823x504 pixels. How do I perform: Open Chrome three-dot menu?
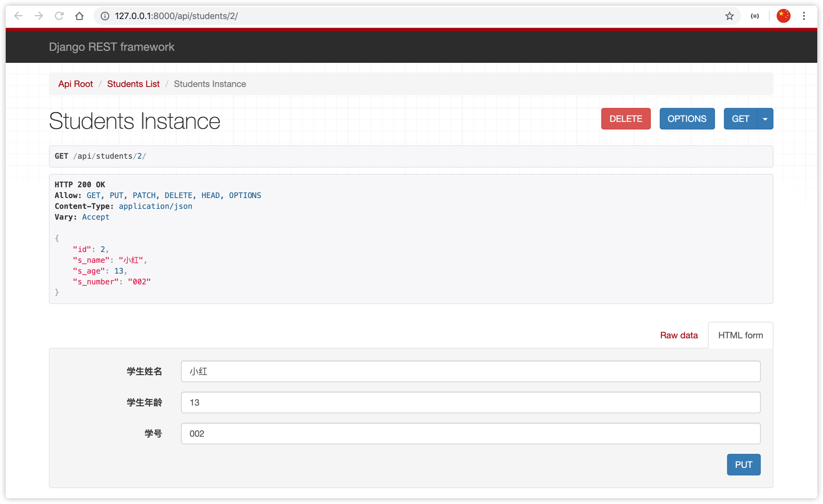coord(804,16)
